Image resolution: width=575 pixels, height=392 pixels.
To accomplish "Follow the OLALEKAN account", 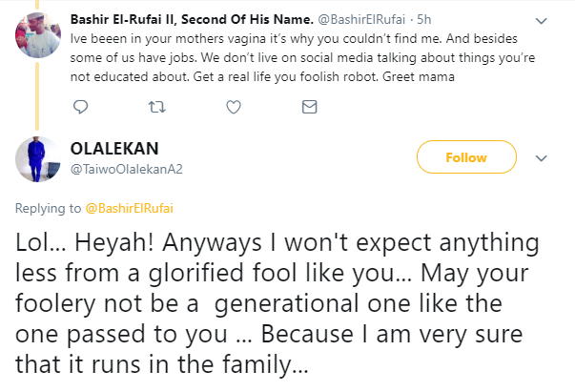I will coord(467,157).
